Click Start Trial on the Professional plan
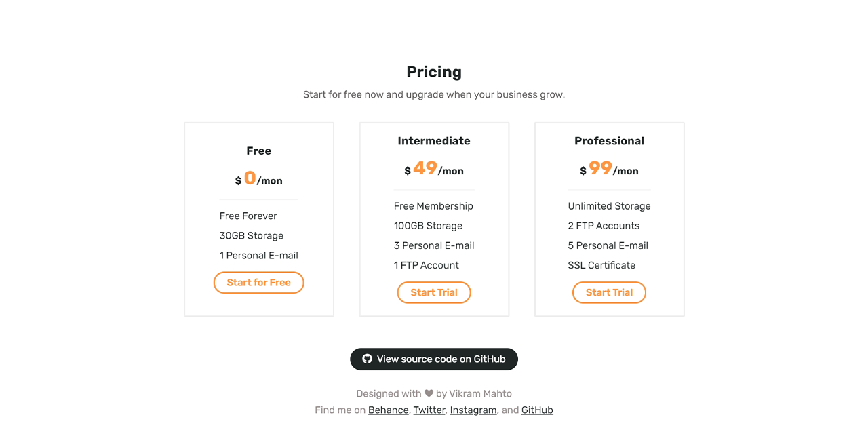 tap(609, 292)
